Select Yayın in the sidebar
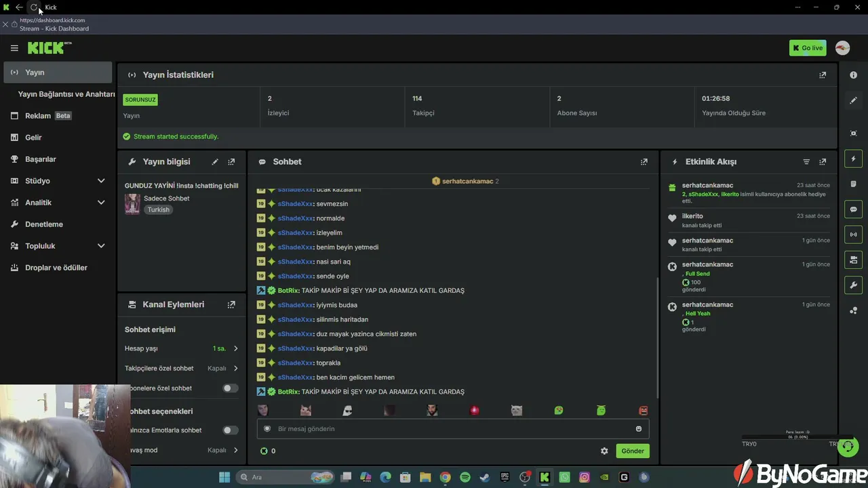Viewport: 868px width, 488px height. [58, 73]
